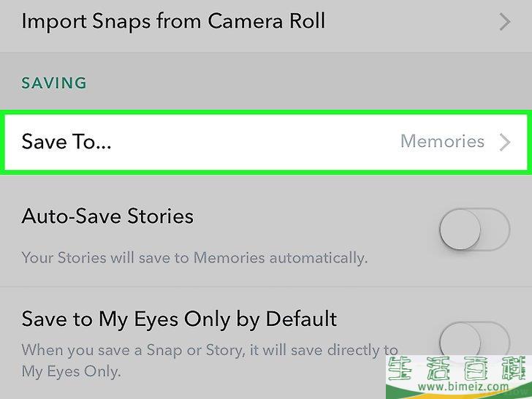Viewport: 532px width, 399px height.
Task: Tap the chevron beside Import Snaps from Camera Roll
Action: (505, 23)
